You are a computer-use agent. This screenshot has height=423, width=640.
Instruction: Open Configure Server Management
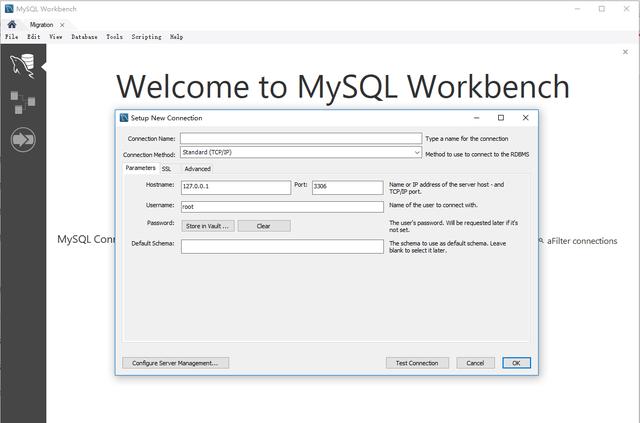click(176, 363)
